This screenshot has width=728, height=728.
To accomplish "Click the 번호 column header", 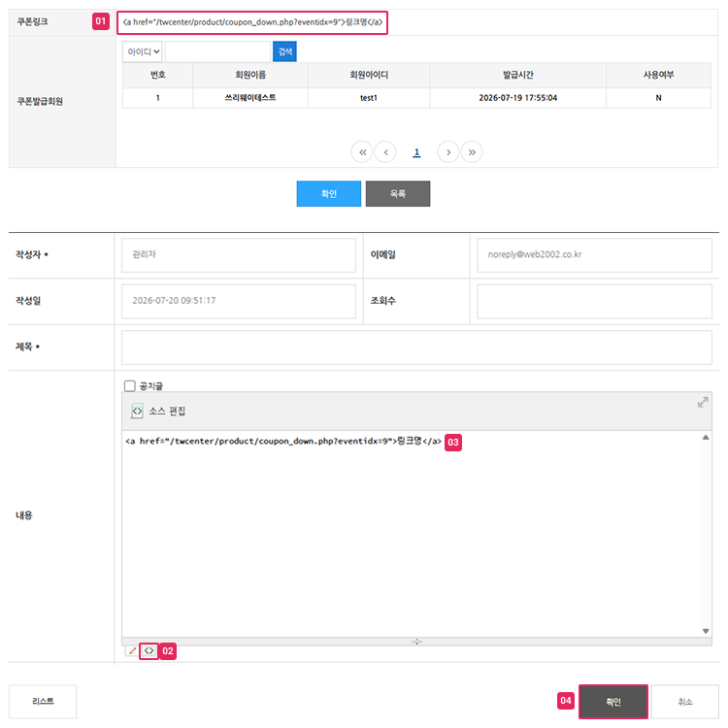I will [x=158, y=75].
